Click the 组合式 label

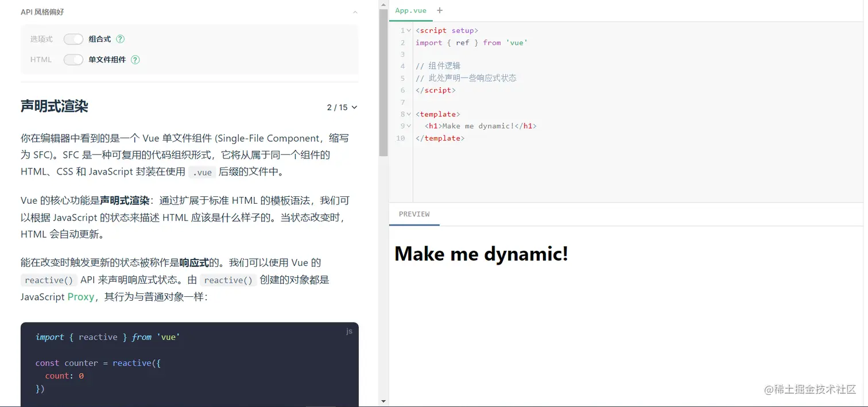[99, 39]
